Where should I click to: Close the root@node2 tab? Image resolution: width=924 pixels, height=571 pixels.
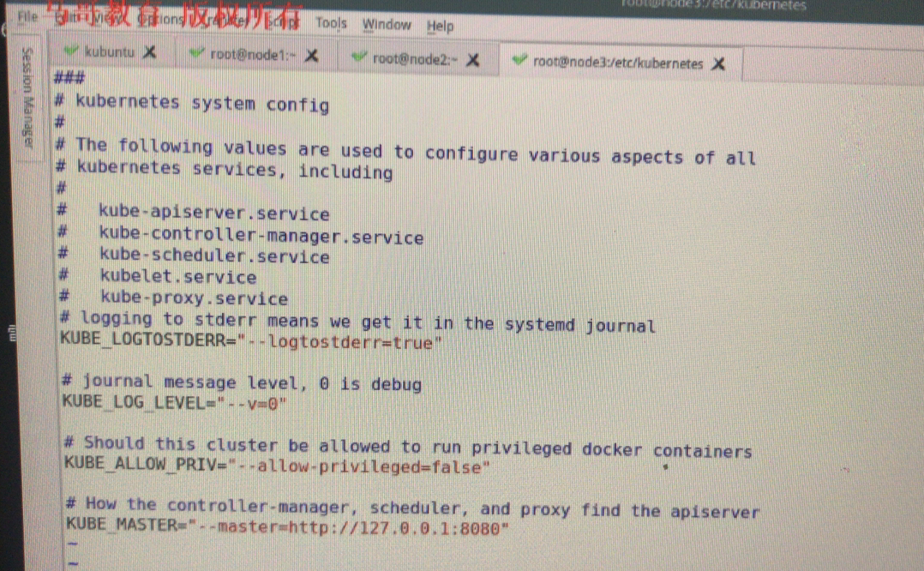click(472, 59)
